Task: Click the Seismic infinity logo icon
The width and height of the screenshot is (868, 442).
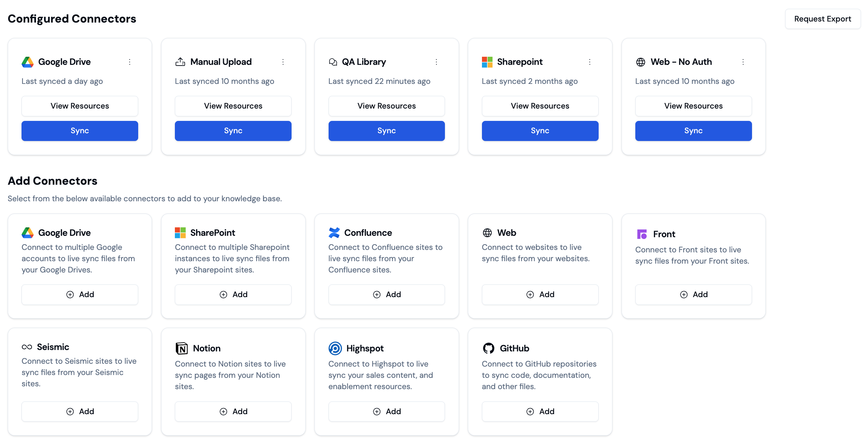Action: (27, 347)
